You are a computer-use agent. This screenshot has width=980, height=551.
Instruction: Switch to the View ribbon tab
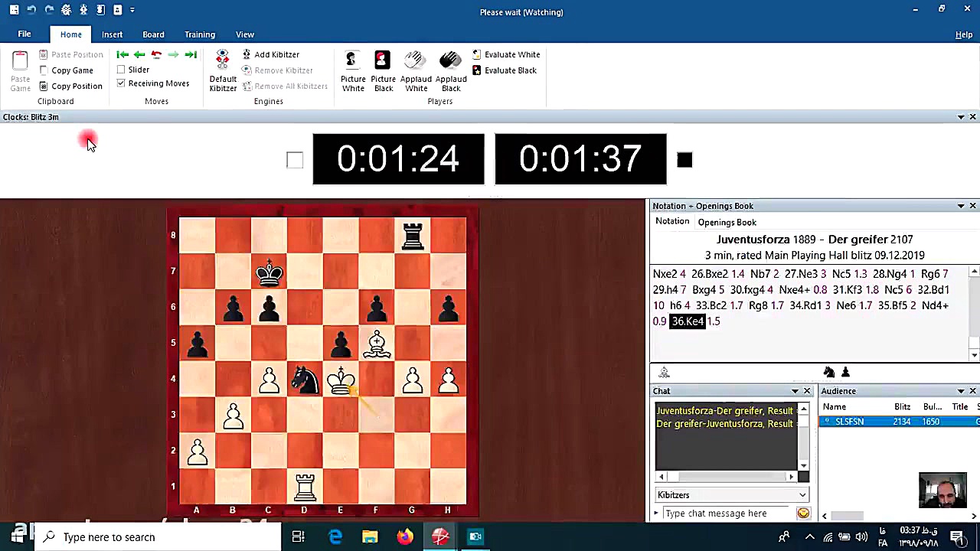tap(245, 34)
